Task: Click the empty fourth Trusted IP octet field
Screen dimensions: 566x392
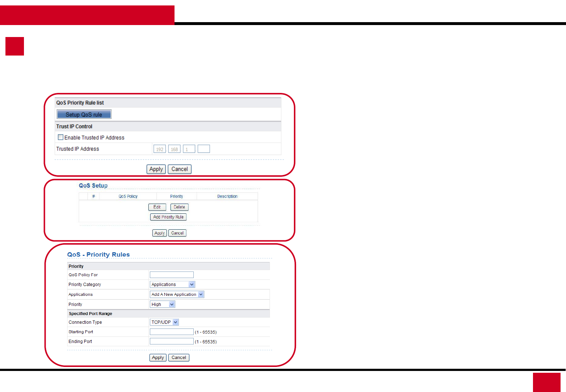Action: [204, 149]
